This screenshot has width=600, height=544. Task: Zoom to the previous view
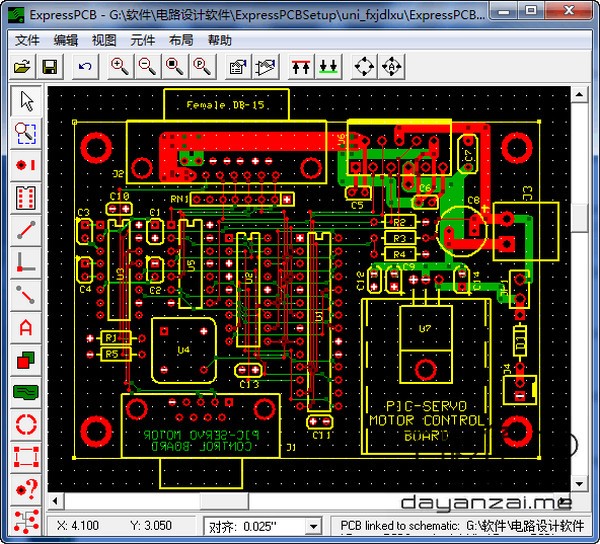pos(202,67)
